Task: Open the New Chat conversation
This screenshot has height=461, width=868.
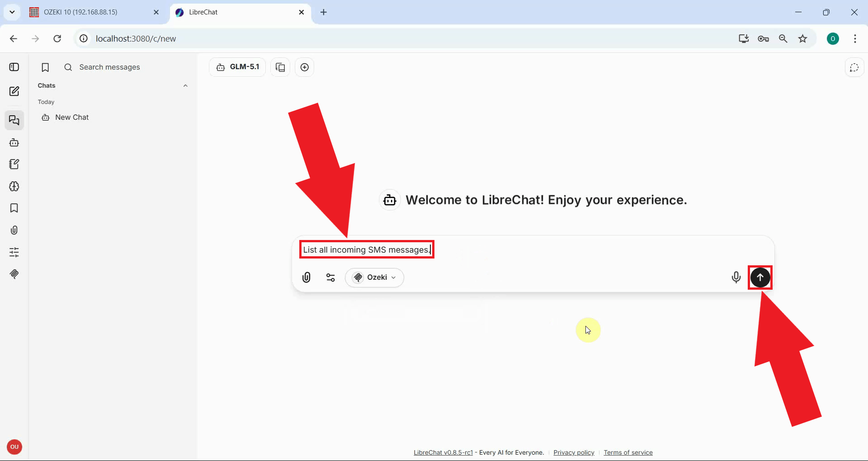Action: coord(113,118)
